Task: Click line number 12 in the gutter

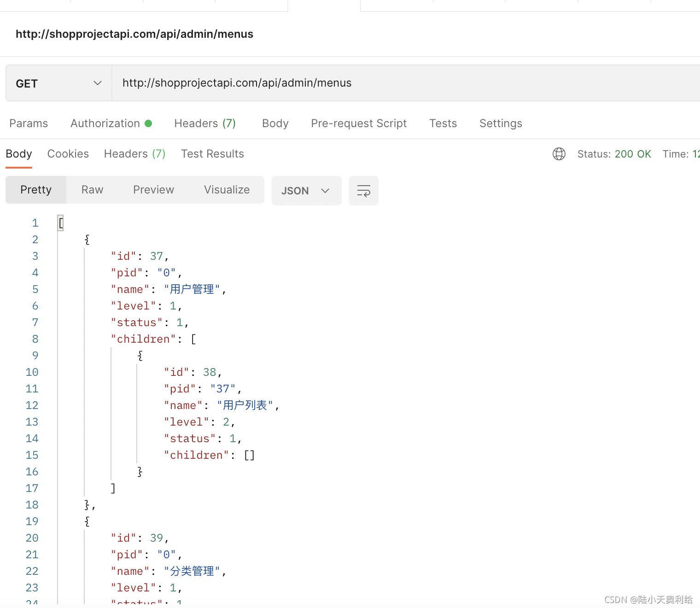Action: click(x=32, y=405)
